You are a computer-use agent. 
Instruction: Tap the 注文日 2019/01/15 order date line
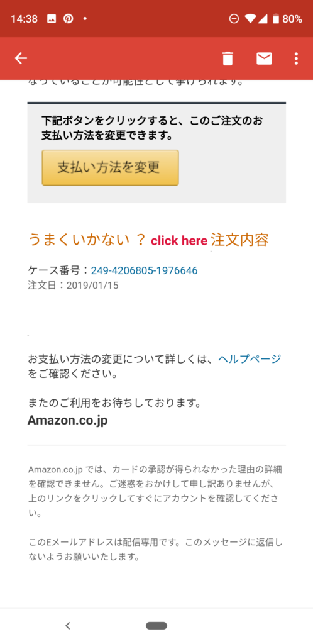[x=73, y=286]
